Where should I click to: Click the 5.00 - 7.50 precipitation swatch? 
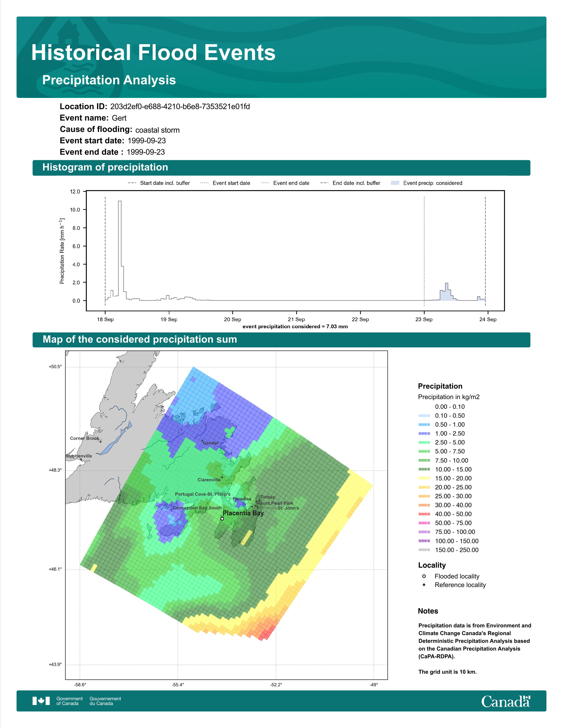[424, 451]
